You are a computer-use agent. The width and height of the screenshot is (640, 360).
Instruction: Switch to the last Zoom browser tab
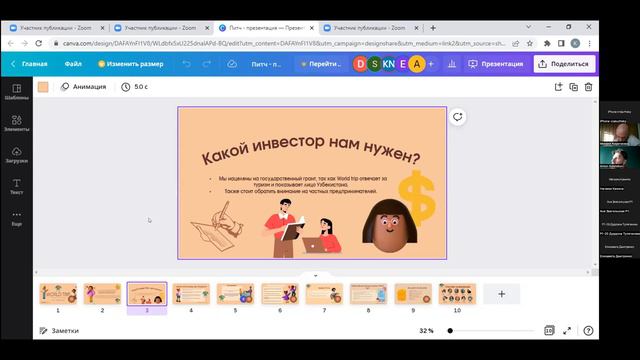(370, 28)
